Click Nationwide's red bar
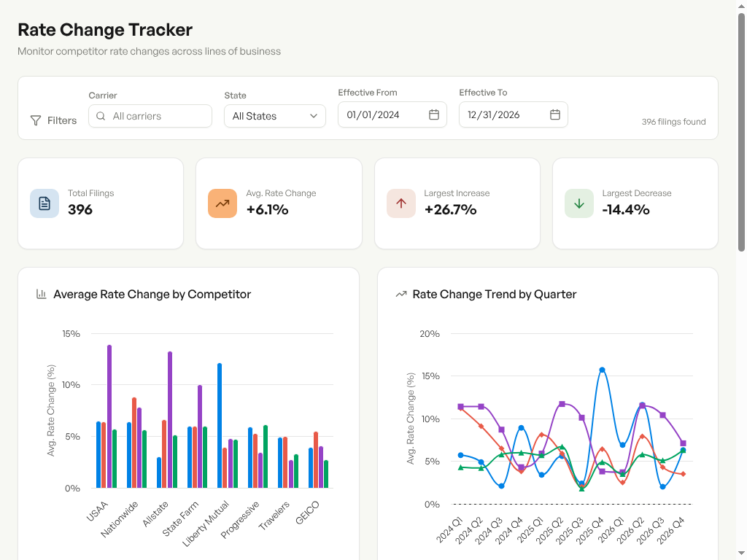Viewport: 747px width, 560px height. [134, 443]
